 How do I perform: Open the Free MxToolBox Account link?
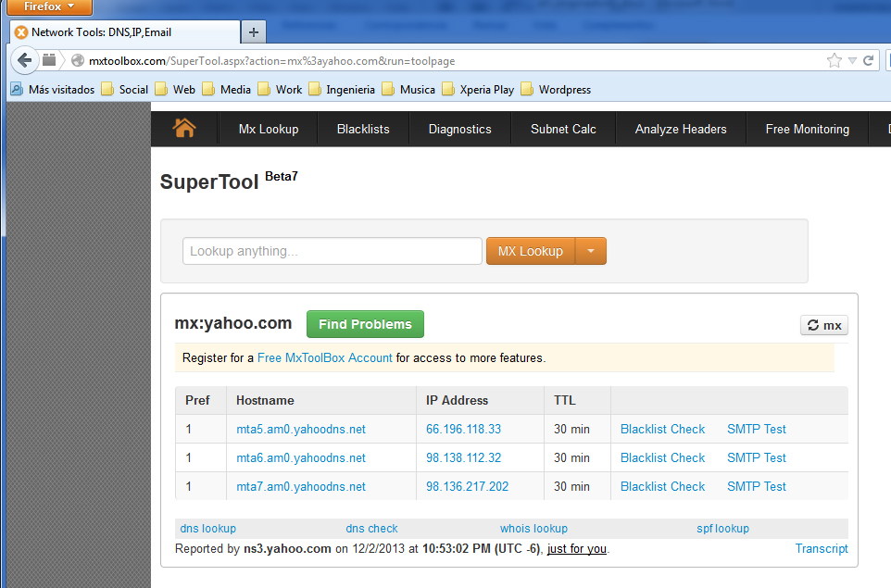click(x=324, y=358)
